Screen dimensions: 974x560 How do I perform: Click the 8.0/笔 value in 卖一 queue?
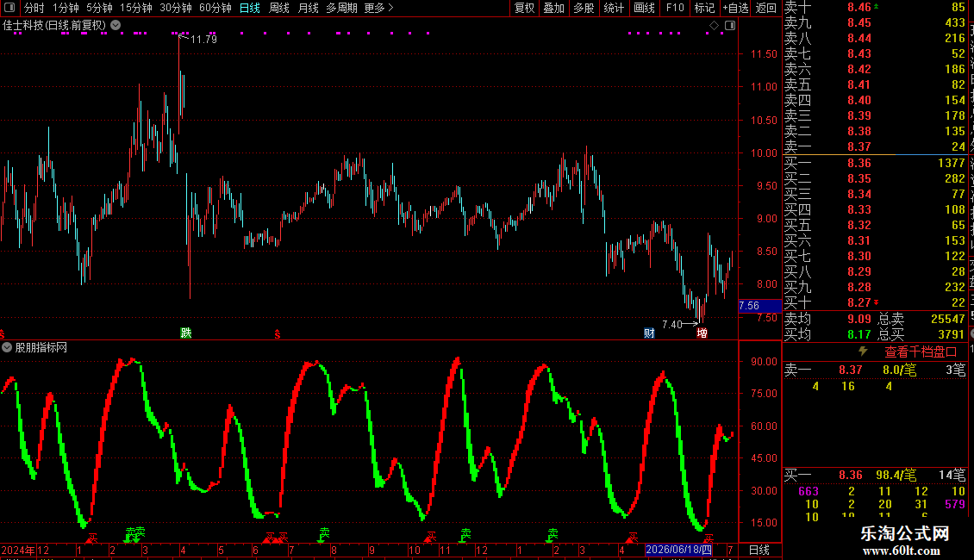(899, 370)
